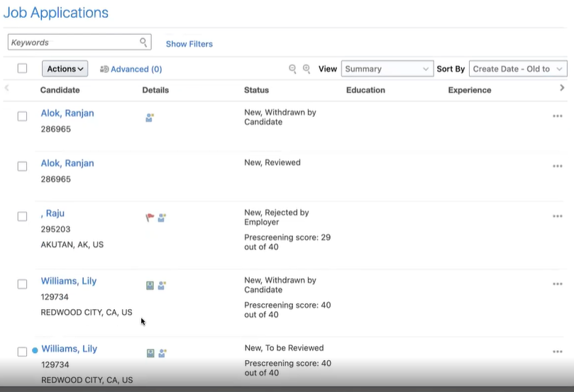Click blue dot beside To be Reviewed Williams, Lily

35,350
